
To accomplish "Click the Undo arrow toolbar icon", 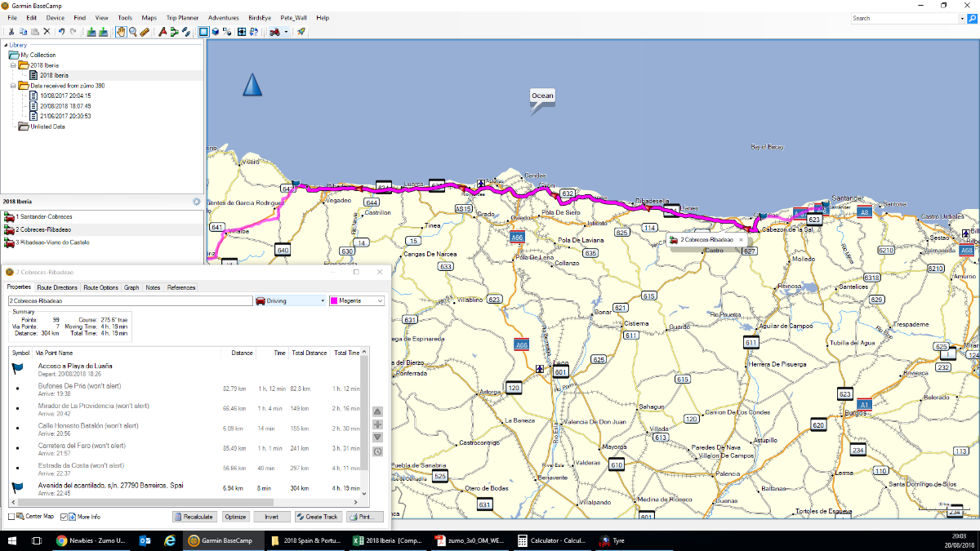I will [x=61, y=32].
